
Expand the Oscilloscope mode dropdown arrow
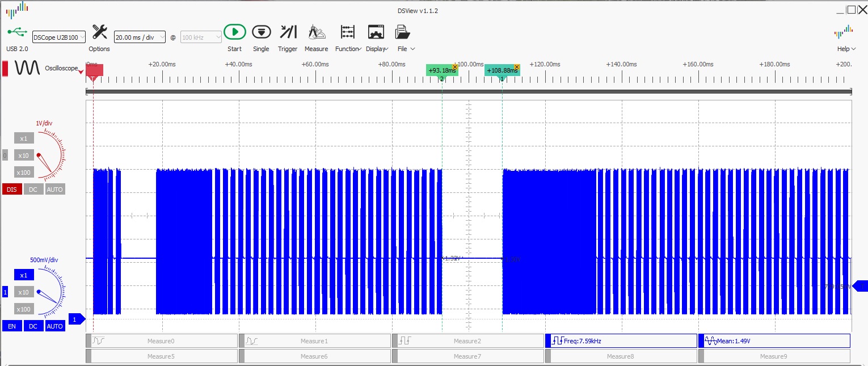(81, 72)
